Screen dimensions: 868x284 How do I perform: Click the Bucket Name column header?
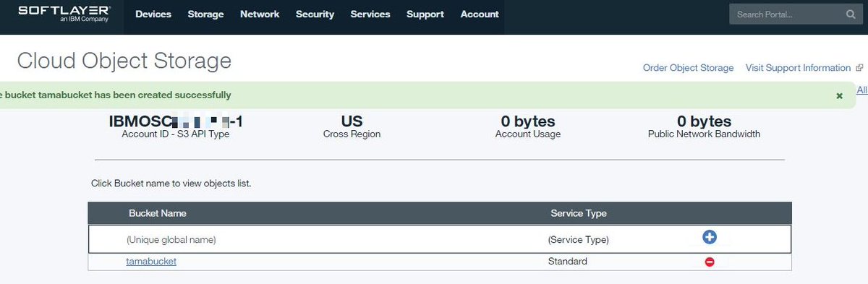158,213
